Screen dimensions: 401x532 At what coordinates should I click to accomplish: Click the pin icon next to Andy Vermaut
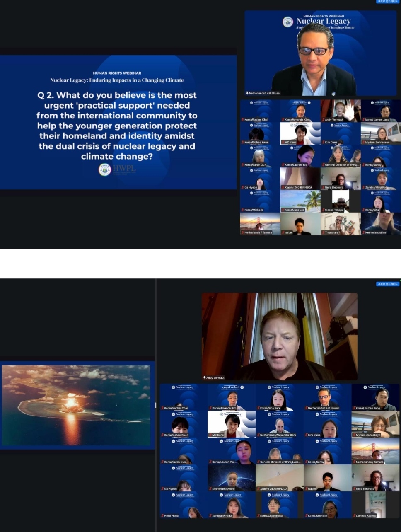pos(205,378)
